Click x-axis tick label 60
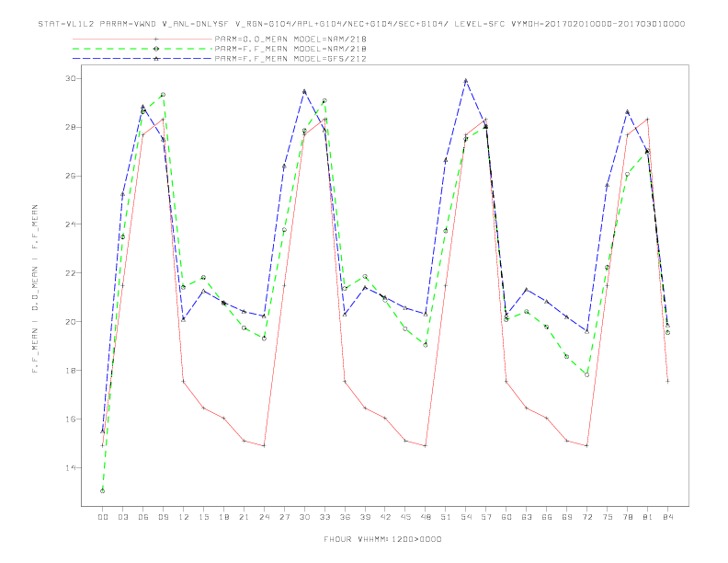Viewport: 728px width, 563px height. click(x=506, y=517)
